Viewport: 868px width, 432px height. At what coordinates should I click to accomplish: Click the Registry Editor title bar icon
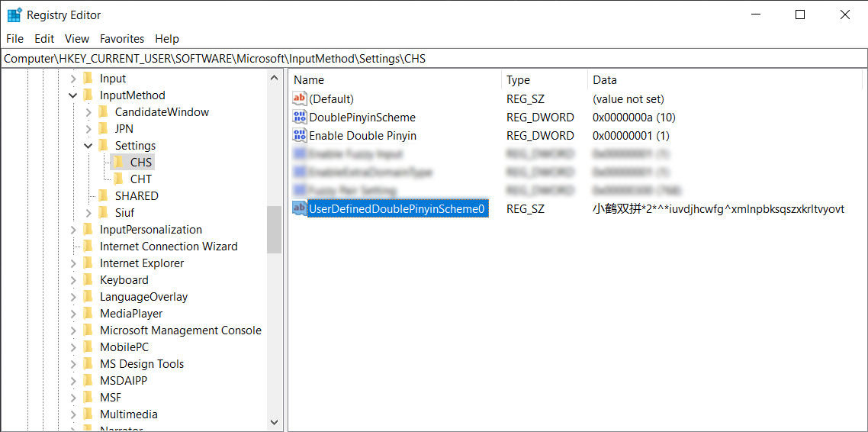point(14,15)
